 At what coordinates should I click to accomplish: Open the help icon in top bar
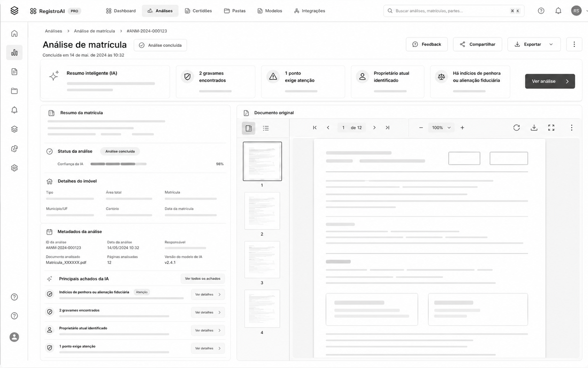[x=541, y=11]
